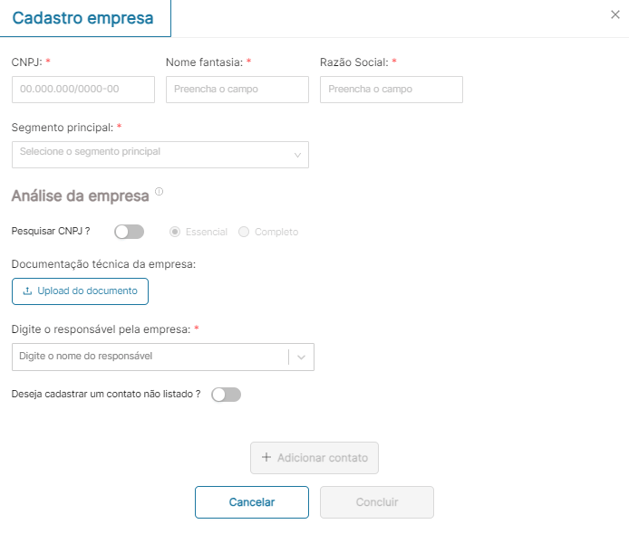
Task: Click the Digite o nome do responsável combo box
Action: tap(150, 357)
